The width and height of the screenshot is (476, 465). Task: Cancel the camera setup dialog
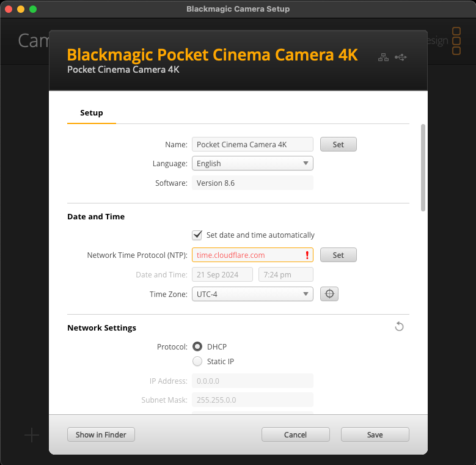pyautogui.click(x=295, y=434)
